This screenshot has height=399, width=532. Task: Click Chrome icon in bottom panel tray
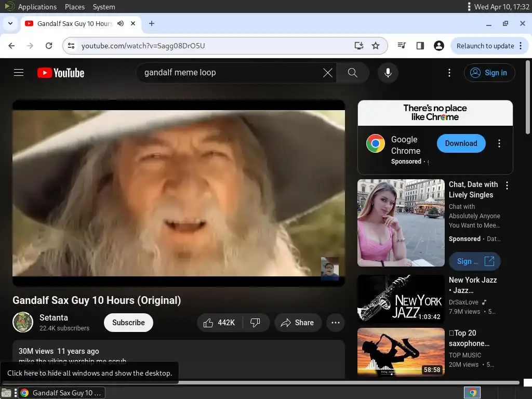pyautogui.click(x=472, y=393)
